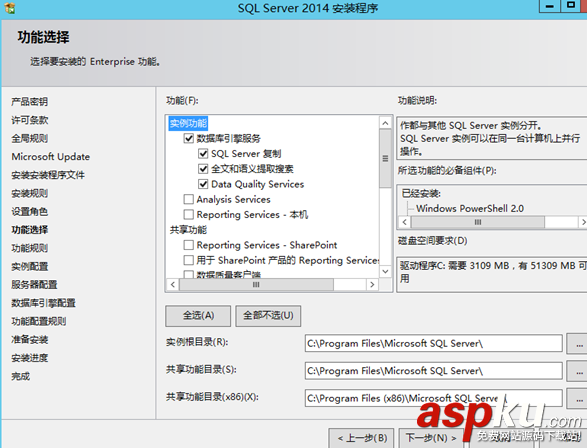Screen dimensions: 587x448
Task: Click the 功能配置规则 step in sidebar
Action: click(x=39, y=321)
